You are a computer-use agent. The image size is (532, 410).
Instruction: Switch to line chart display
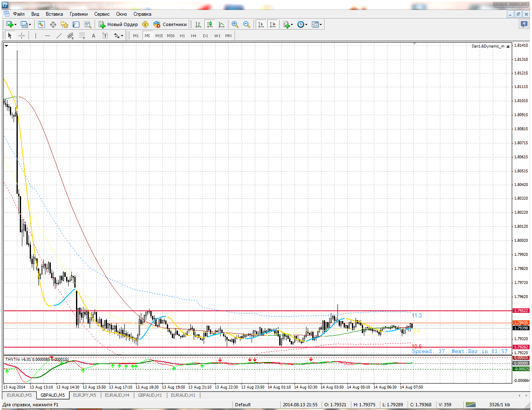coord(221,24)
